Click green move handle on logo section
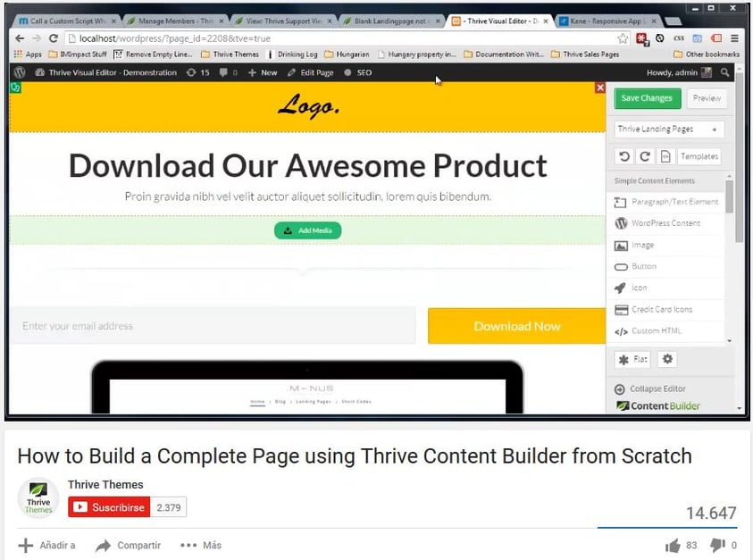Image resolution: width=753 pixels, height=560 pixels. 15,88
